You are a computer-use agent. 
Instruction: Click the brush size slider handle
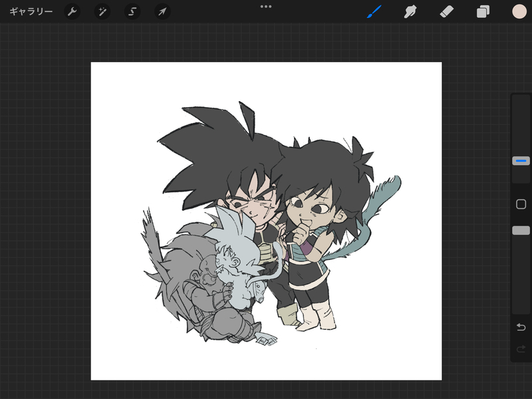coord(521,161)
